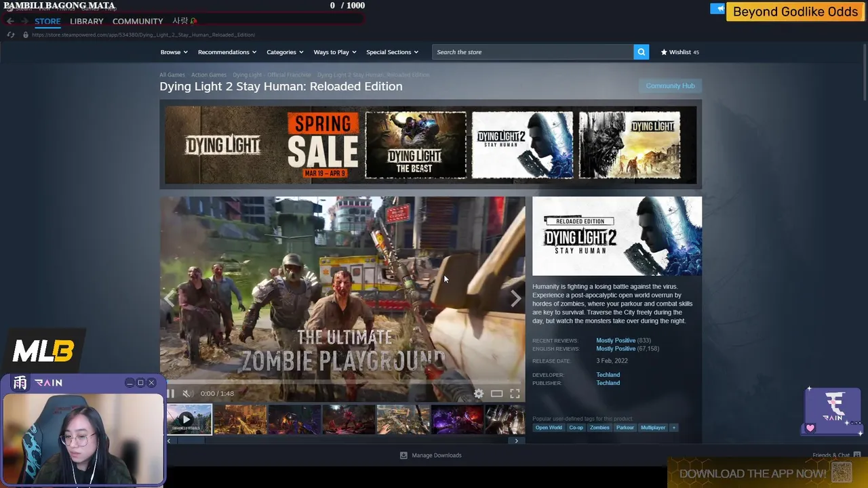The width and height of the screenshot is (868, 488).
Task: Click the plus button to add more tags
Action: coord(673,428)
